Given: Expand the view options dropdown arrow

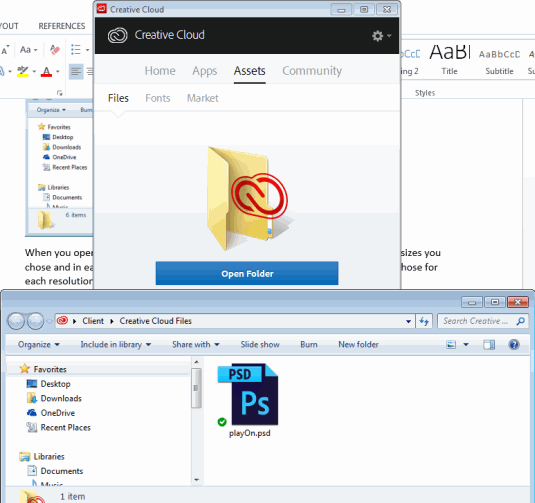Looking at the screenshot, I should tap(466, 345).
